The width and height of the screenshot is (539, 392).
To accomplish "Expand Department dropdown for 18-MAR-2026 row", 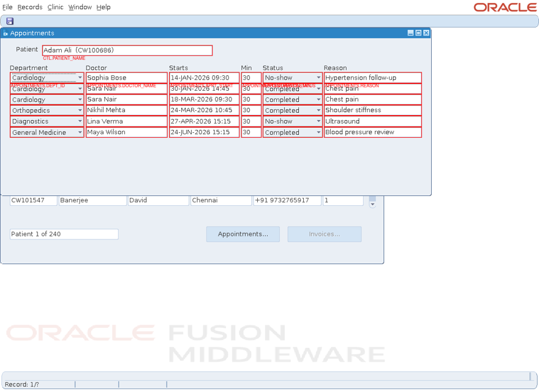I will coord(80,100).
